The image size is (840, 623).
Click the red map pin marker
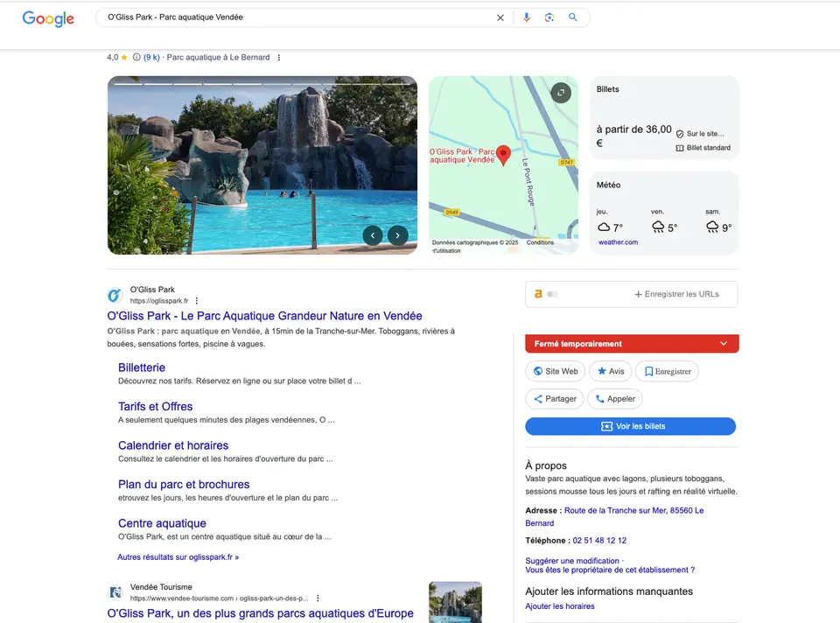click(503, 155)
